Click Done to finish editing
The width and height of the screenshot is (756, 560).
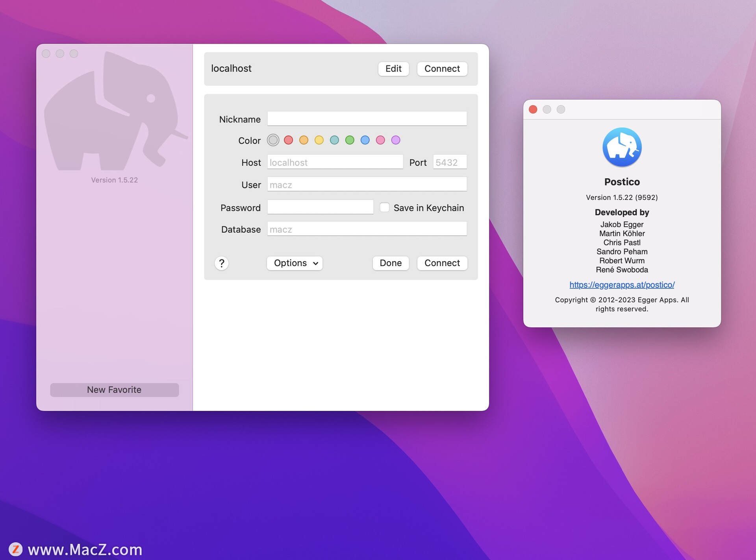[391, 263]
